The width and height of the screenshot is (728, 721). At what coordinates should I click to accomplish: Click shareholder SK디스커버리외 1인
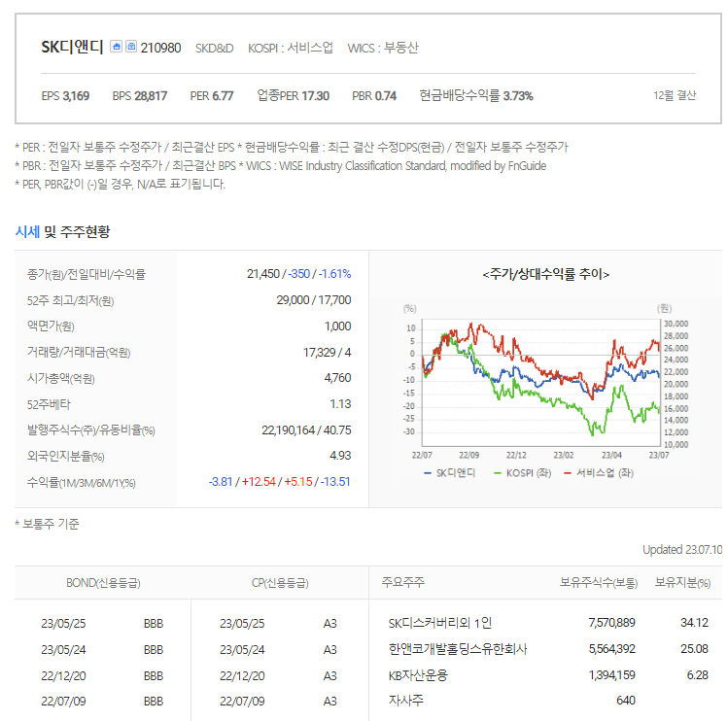point(440,623)
